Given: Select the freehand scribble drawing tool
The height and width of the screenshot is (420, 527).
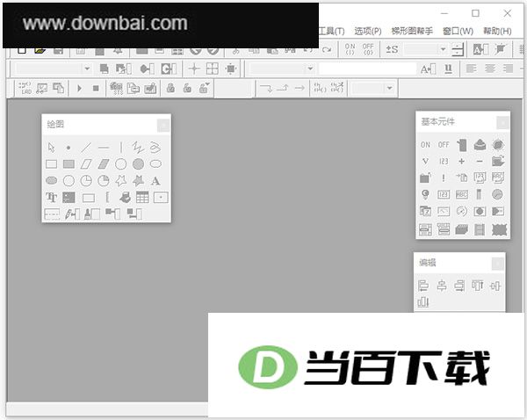Looking at the screenshot, I should (155, 148).
